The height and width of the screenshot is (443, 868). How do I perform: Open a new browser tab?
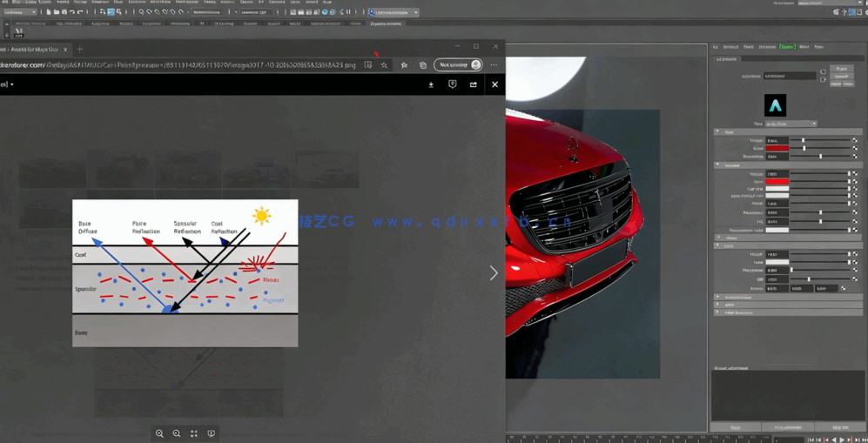[80, 49]
